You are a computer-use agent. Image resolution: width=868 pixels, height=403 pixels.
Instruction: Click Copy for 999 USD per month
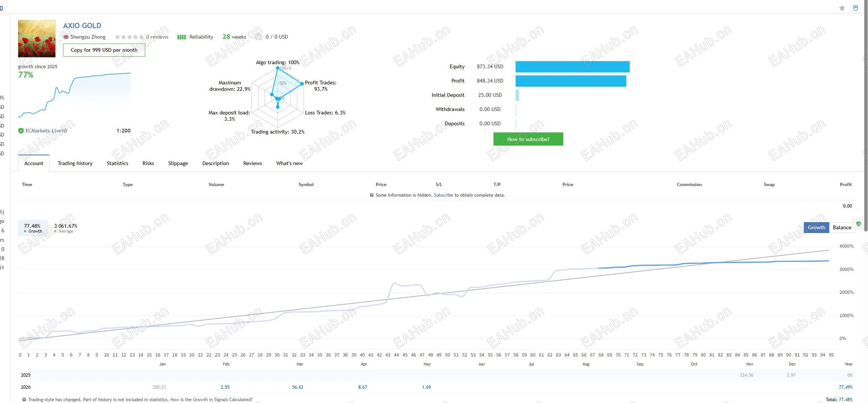(104, 50)
